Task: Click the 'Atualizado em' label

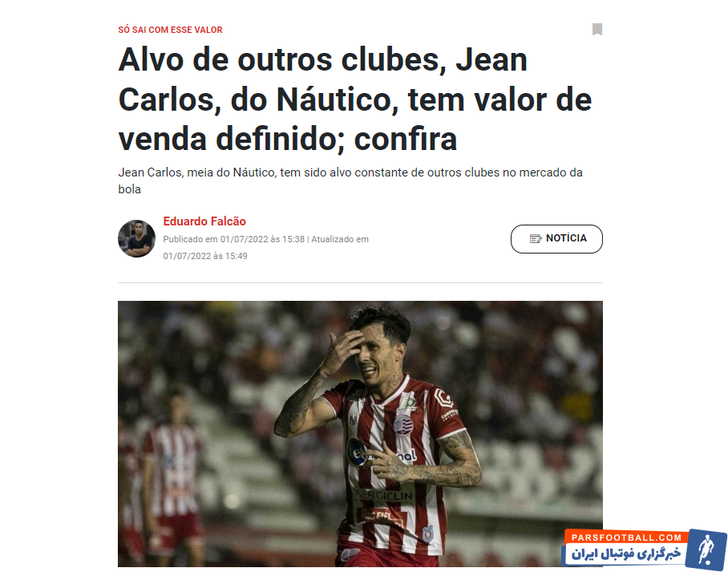Action: click(x=340, y=239)
